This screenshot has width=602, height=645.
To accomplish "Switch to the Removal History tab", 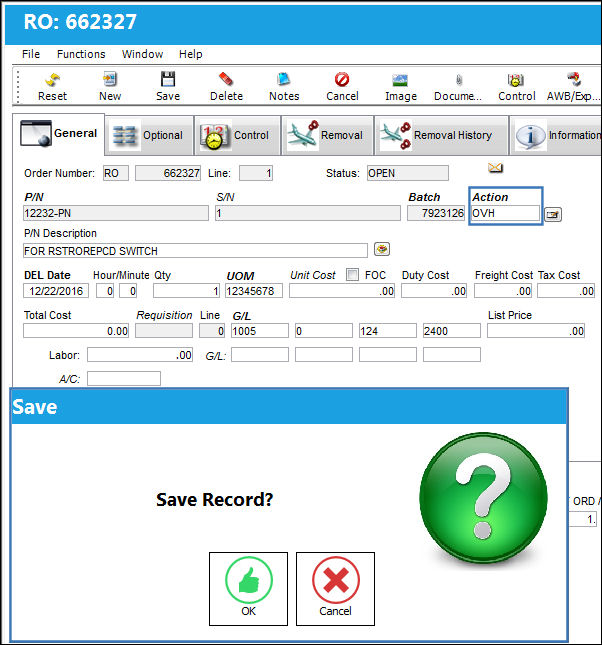I will point(441,135).
